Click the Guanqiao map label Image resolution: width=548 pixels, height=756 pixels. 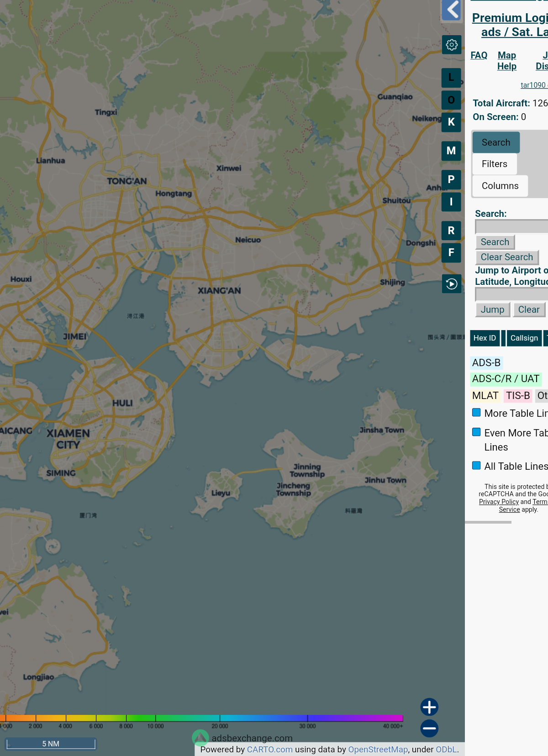[x=395, y=97]
